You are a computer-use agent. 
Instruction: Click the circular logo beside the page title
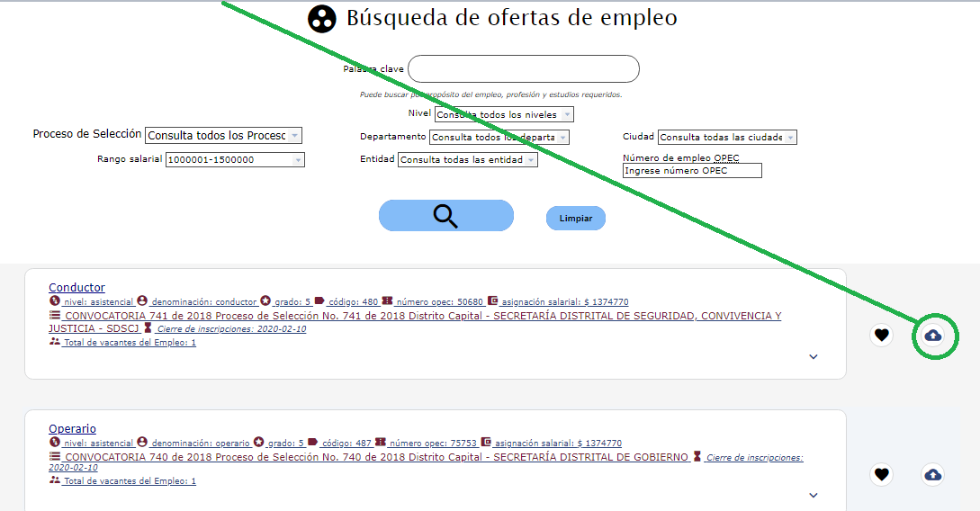(x=321, y=19)
